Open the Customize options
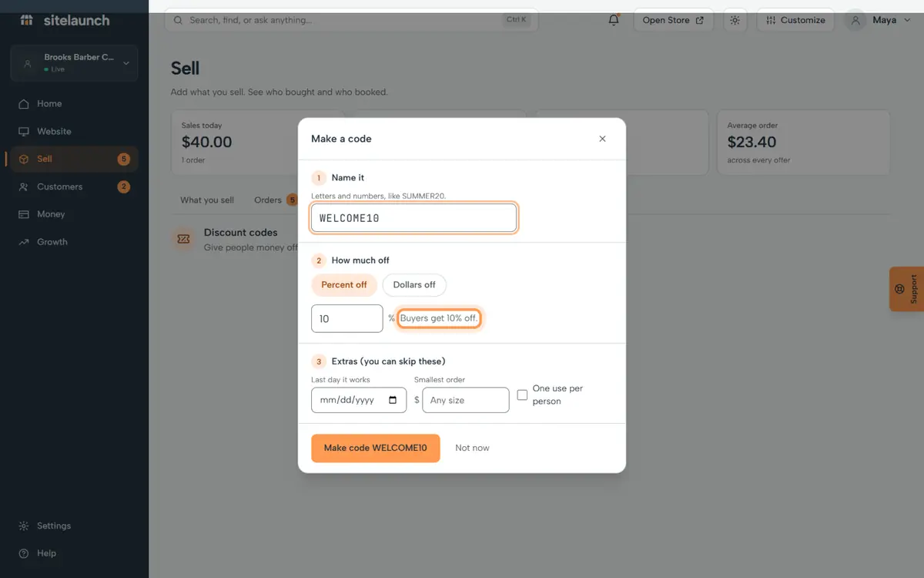Screen dimensions: 924x578 point(795,20)
